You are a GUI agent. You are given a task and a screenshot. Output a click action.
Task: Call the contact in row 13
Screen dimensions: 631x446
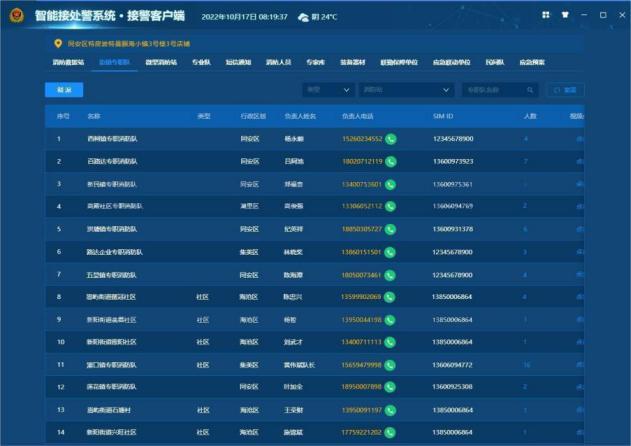[390, 410]
